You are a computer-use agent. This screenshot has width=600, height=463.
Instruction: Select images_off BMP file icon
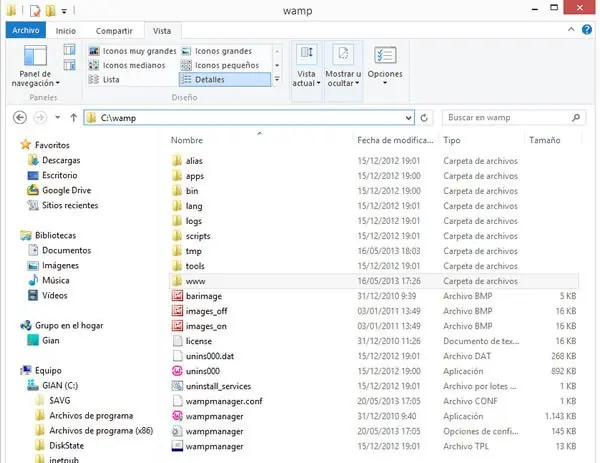pos(177,311)
